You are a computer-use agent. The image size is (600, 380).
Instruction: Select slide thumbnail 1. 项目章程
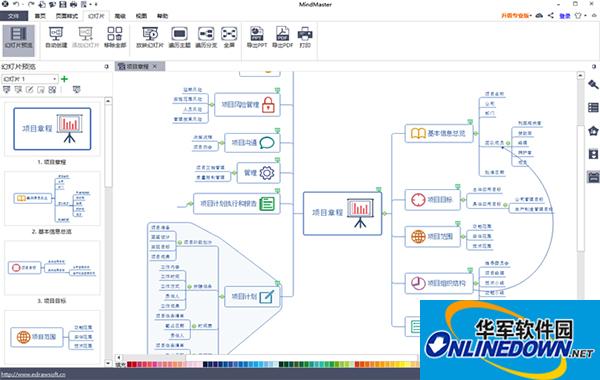(52, 129)
